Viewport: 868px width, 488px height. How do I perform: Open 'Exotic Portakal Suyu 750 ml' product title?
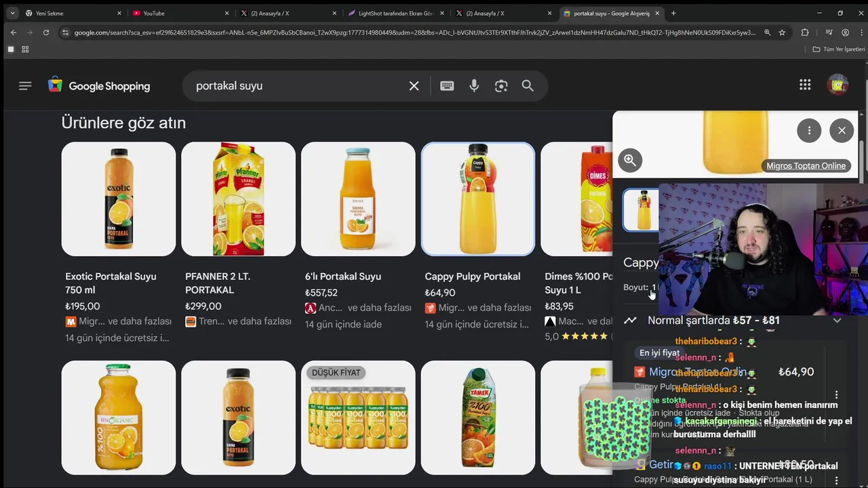(111, 283)
